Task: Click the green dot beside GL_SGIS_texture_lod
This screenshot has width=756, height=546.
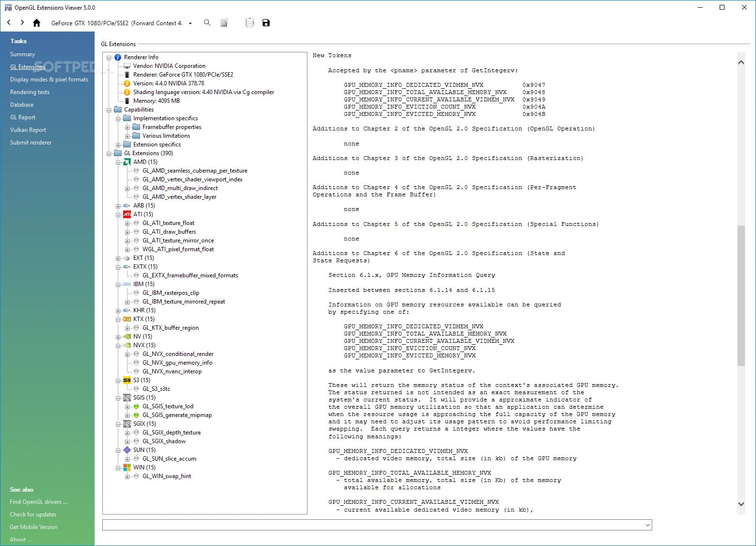Action: tap(136, 406)
